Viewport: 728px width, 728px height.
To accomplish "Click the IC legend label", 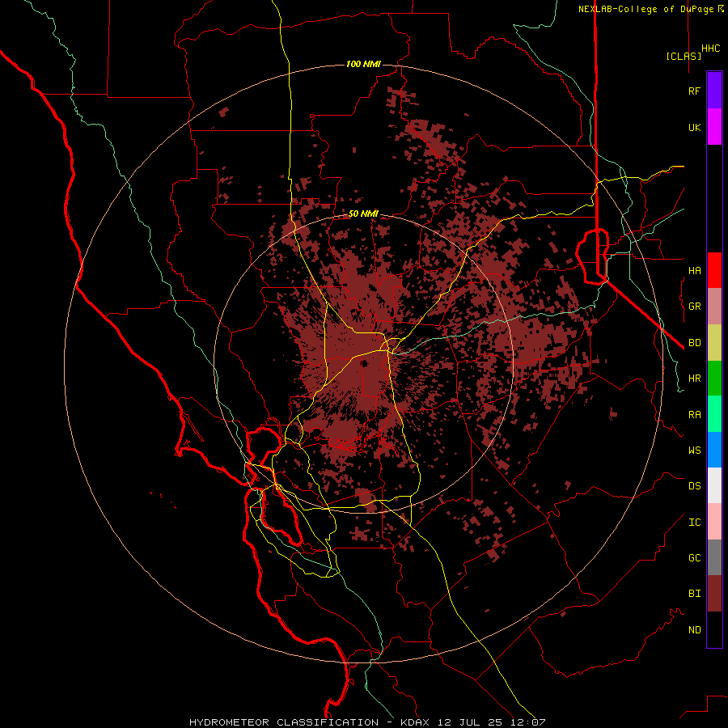I will tap(694, 522).
